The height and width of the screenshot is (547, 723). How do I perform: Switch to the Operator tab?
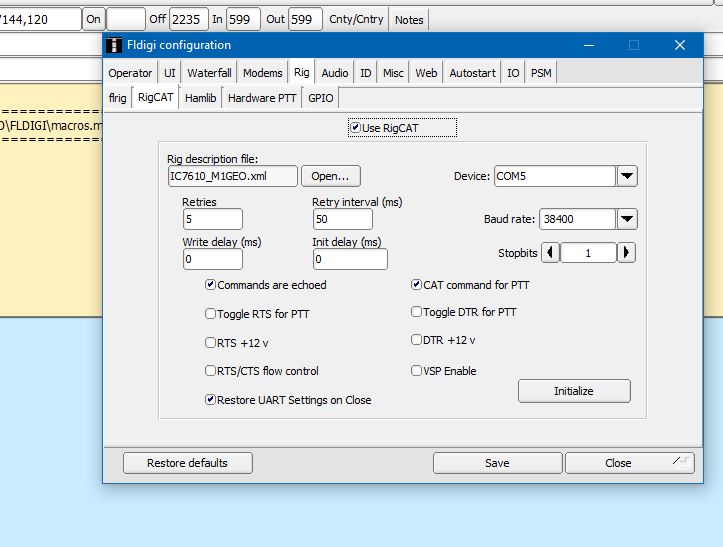point(130,73)
